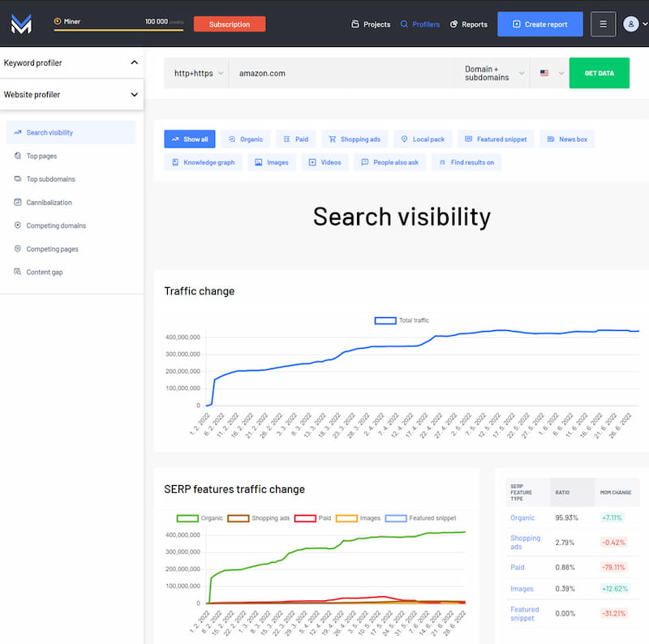Screen dimensions: 649x644
Task: Click the +12.62% Images change badge
Action: click(615, 589)
